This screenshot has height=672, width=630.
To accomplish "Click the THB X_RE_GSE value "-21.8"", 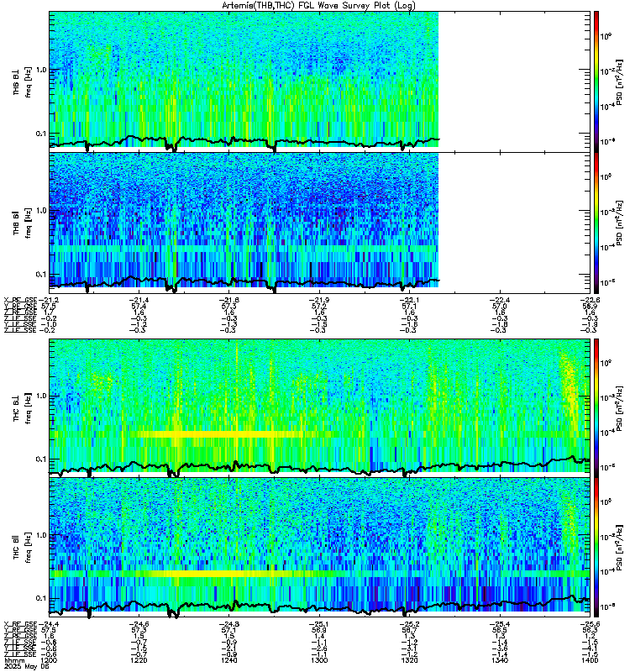I will pyautogui.click(x=228, y=300).
